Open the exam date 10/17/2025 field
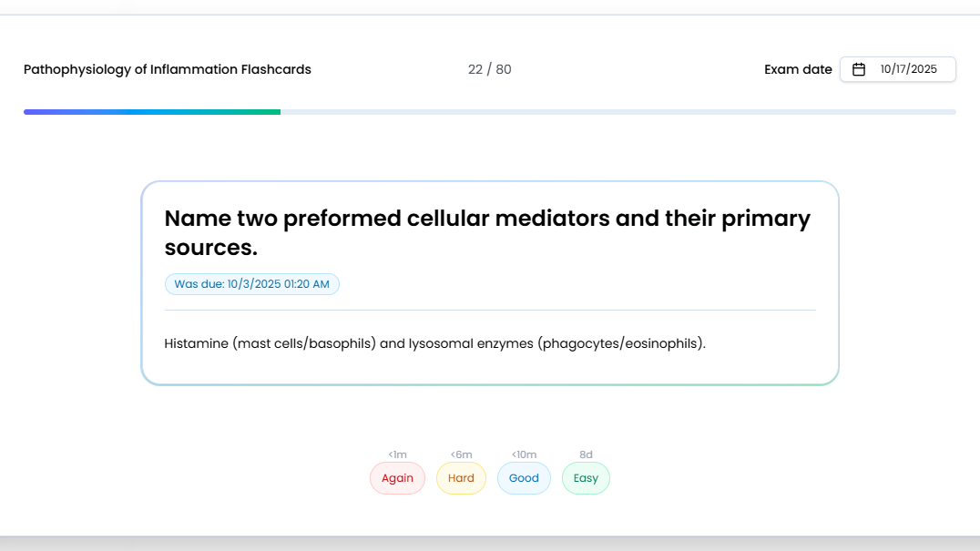The height and width of the screenshot is (551, 980). (x=907, y=69)
